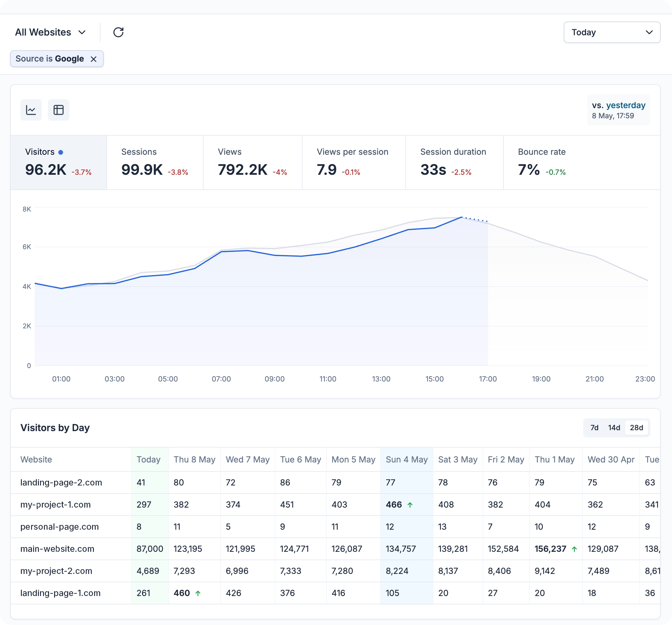The image size is (672, 625).
Task: Switch to table view icon
Action: click(x=59, y=110)
